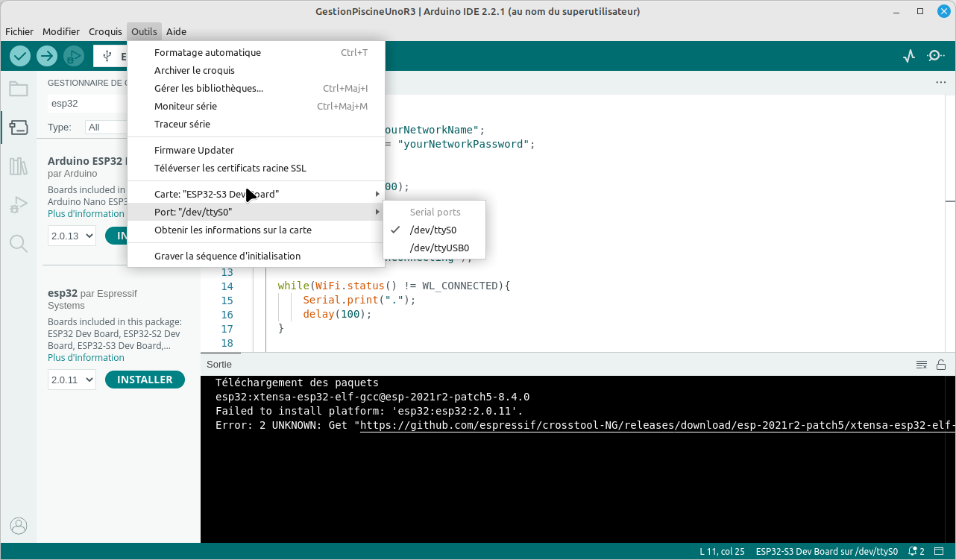Click the USB board selector icon
Screen dimensions: 956x560
(108, 56)
